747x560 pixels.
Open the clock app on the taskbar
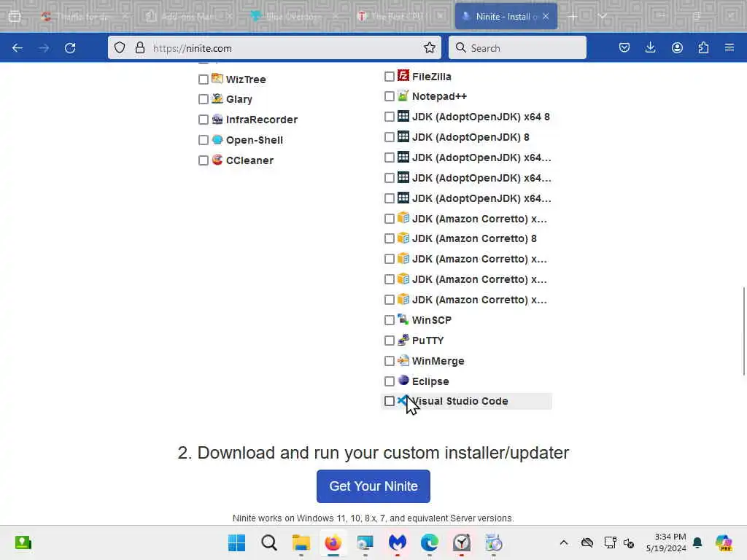(x=462, y=542)
